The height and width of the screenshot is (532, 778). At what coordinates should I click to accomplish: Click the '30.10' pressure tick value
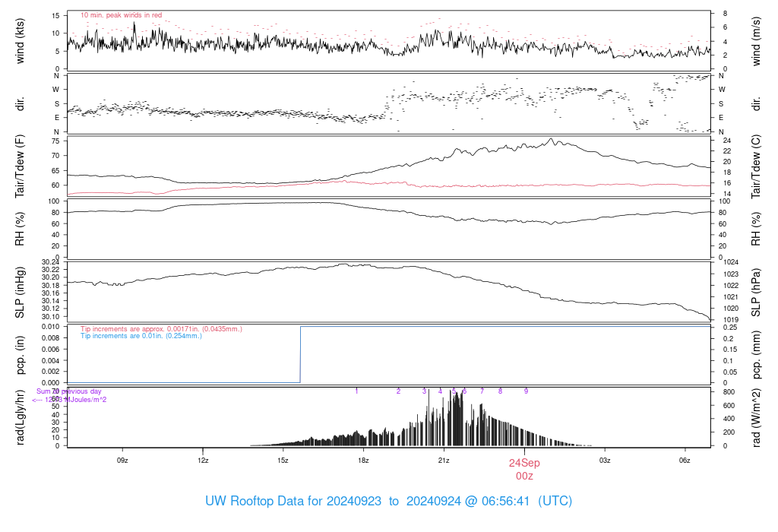tap(51, 317)
